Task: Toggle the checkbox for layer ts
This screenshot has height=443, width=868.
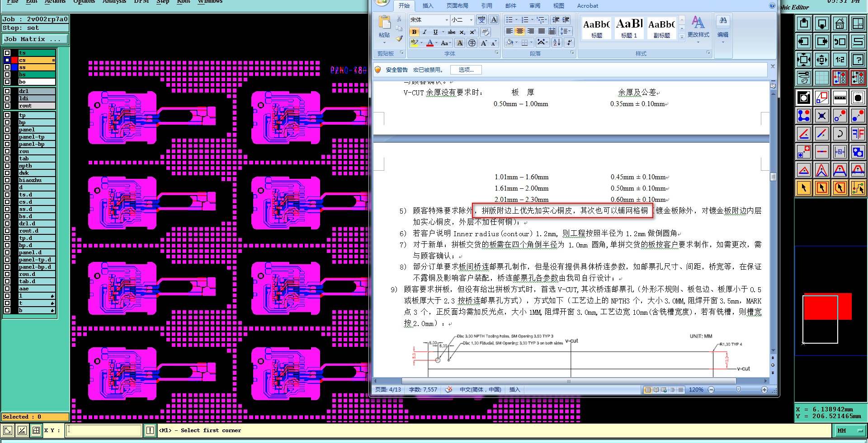Action: coord(7,53)
